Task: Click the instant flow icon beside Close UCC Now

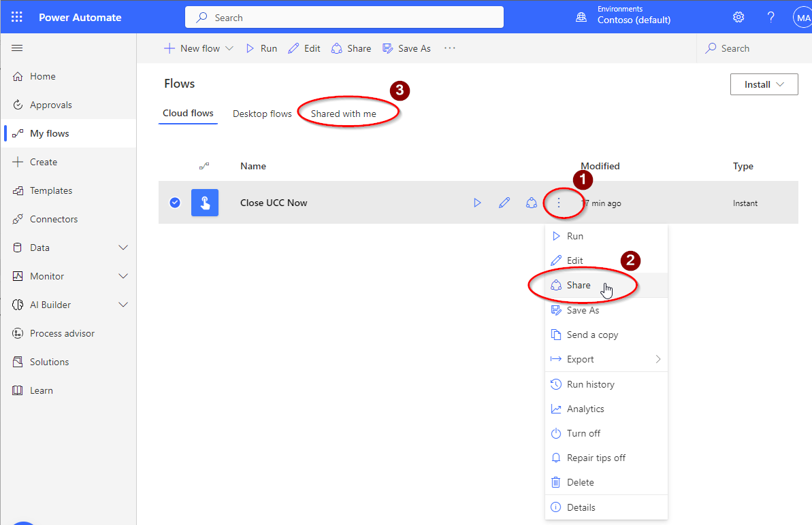Action: (205, 203)
